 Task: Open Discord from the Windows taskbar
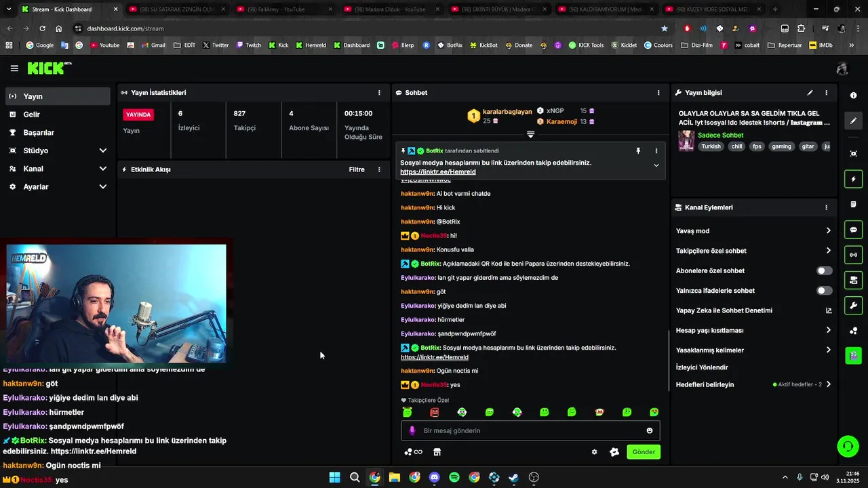point(435,477)
